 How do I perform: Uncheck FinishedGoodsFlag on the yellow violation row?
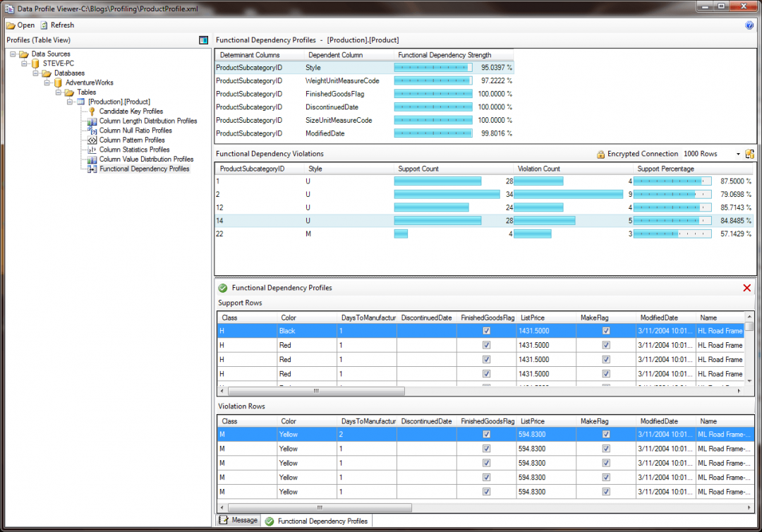click(486, 434)
